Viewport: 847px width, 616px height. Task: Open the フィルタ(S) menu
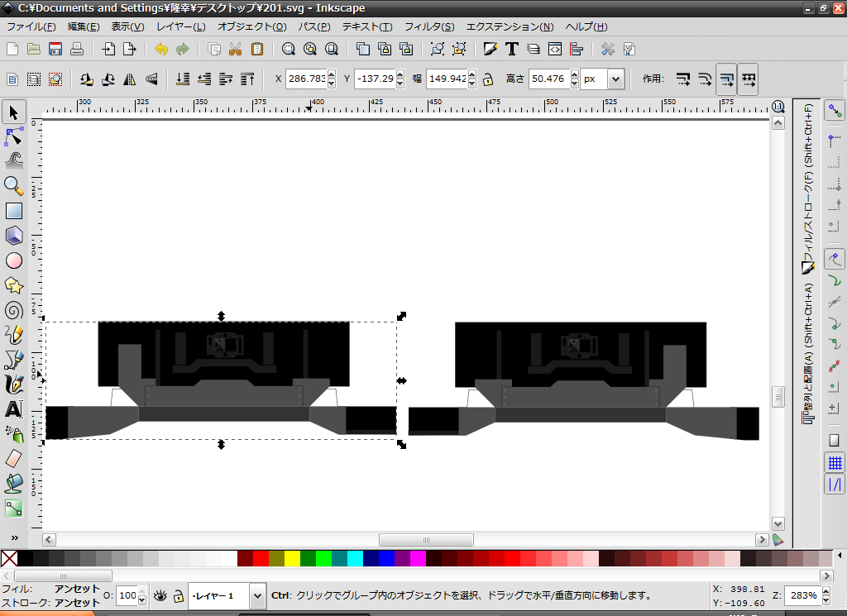click(428, 26)
